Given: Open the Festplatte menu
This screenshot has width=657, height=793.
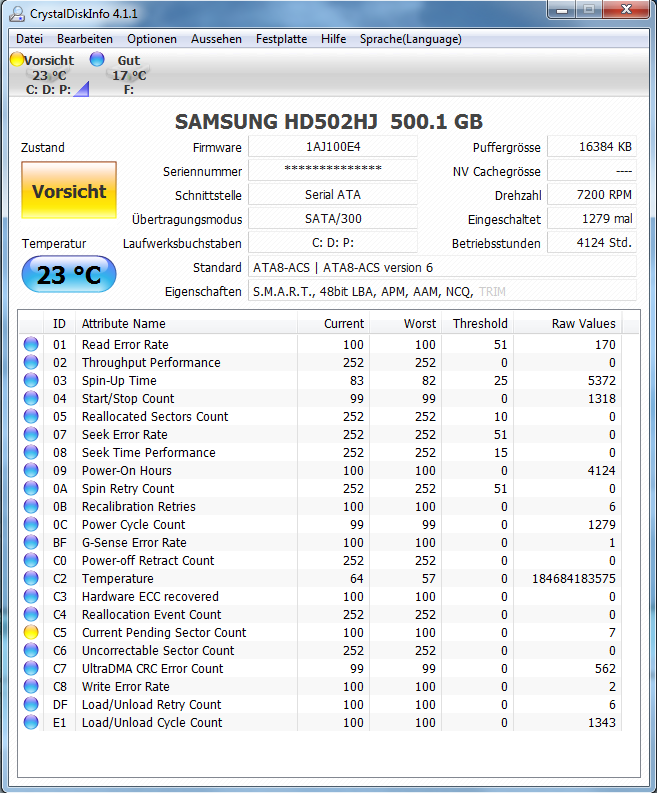Looking at the screenshot, I should pos(281,39).
